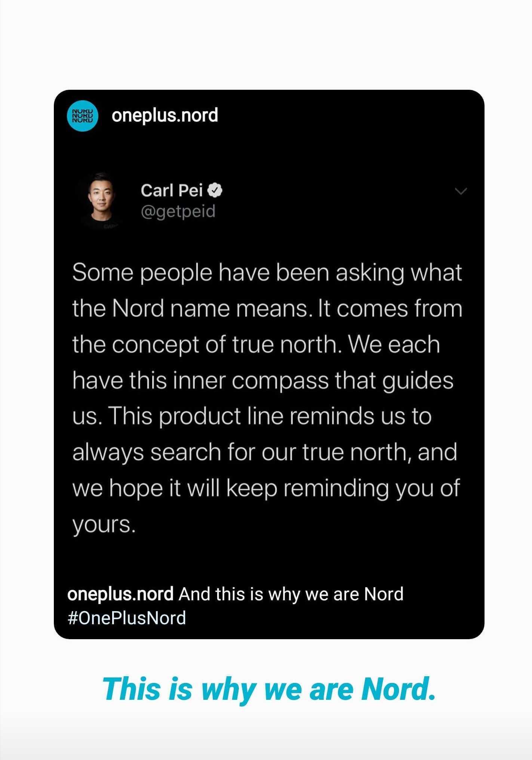The image size is (532, 760).
Task: Expand the tweet options chevron
Action: [x=461, y=191]
